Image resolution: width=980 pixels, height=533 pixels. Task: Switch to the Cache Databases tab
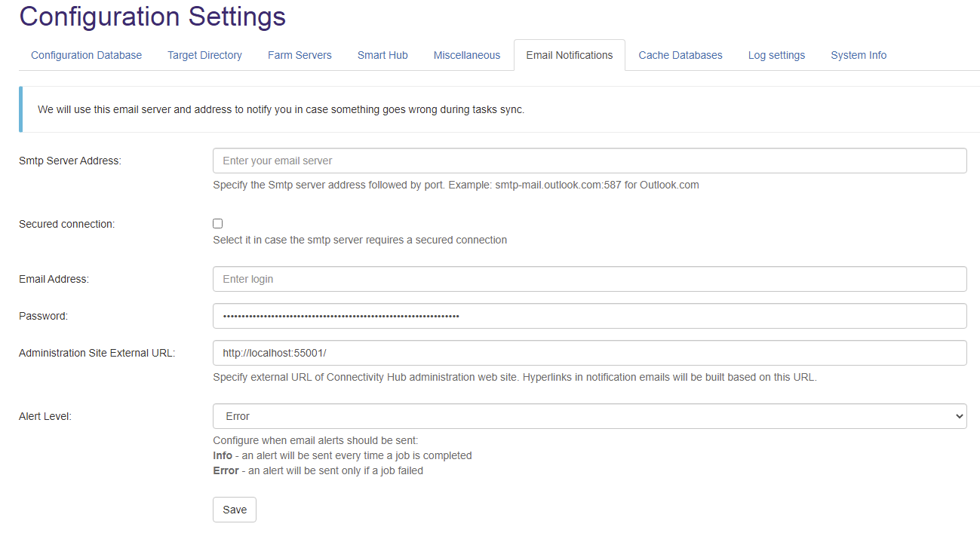(680, 55)
